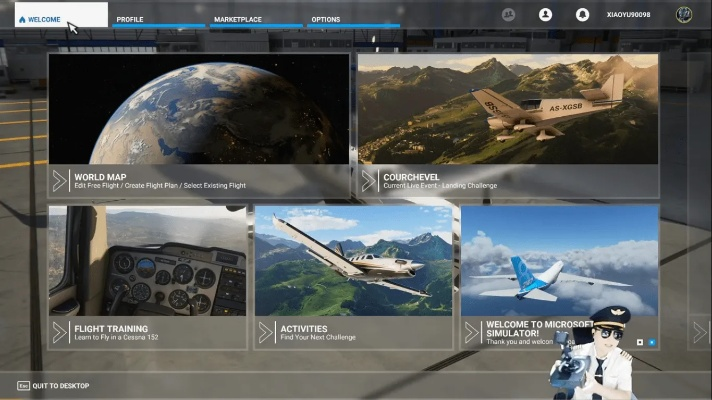Go to the Options tab

[326, 19]
